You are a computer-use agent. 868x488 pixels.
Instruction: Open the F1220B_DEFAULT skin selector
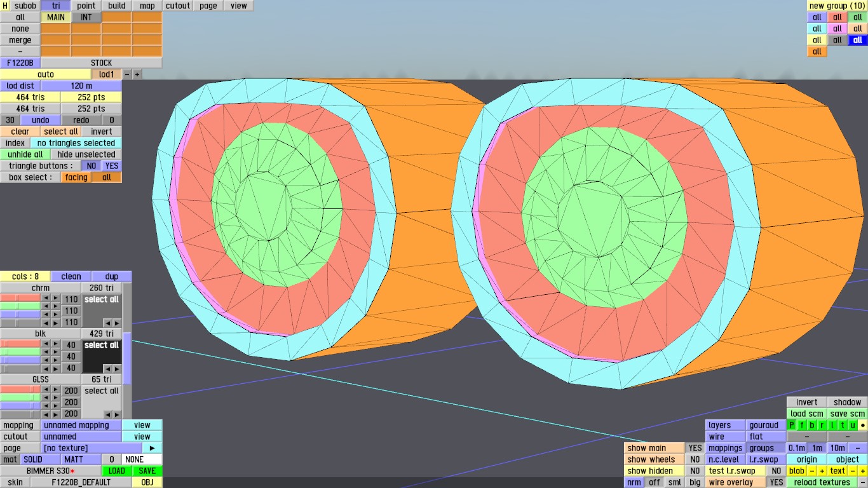tap(81, 482)
